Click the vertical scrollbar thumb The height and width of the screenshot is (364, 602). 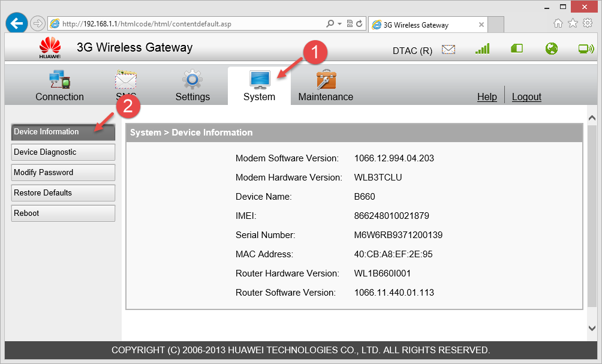pyautogui.click(x=592, y=216)
